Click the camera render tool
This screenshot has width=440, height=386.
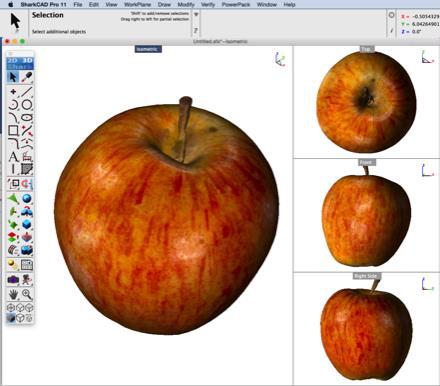tap(13, 280)
